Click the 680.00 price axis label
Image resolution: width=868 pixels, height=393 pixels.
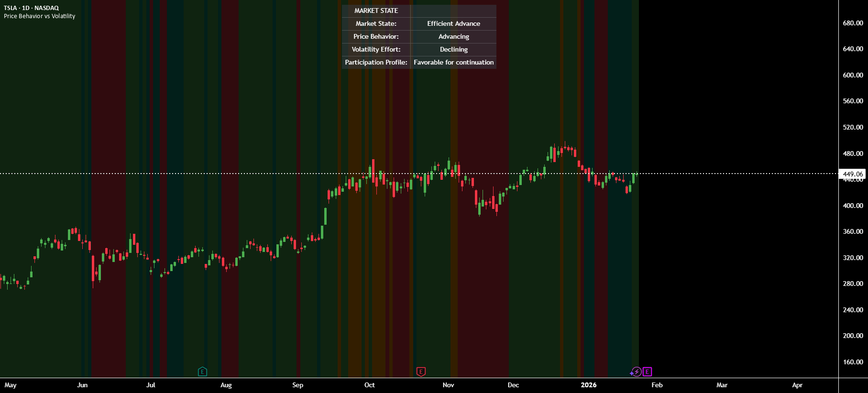tap(853, 23)
